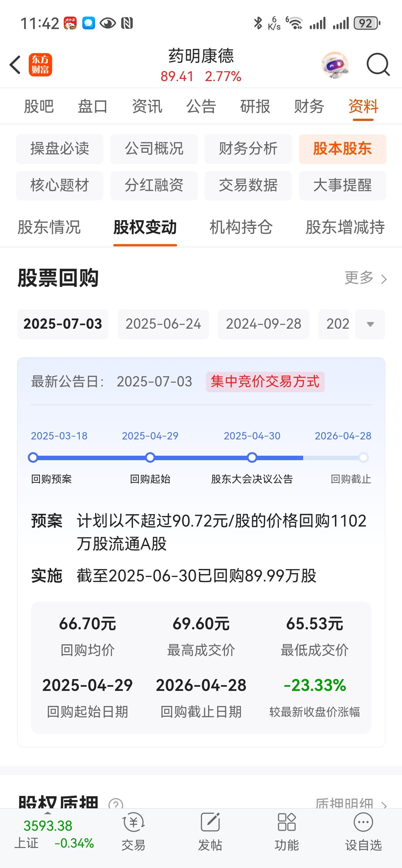Viewport: 402px width, 868px height.
Task: Tap the NFC status icon
Action: pyautogui.click(x=127, y=23)
